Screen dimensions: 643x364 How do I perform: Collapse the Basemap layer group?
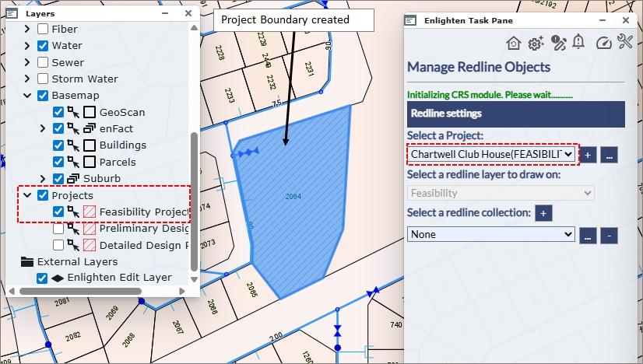click(x=27, y=96)
